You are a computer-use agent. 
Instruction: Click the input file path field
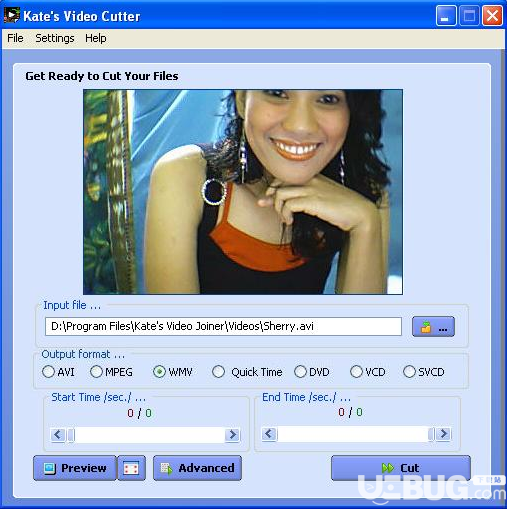point(223,326)
